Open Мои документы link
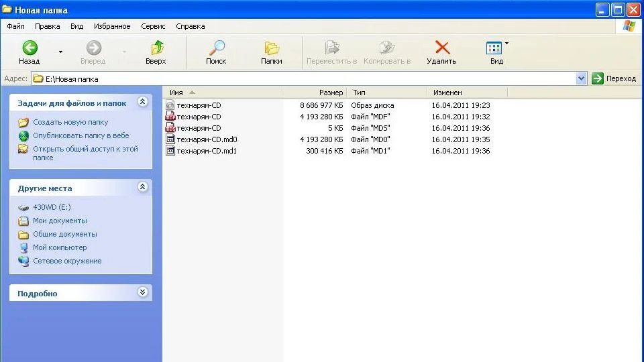The width and height of the screenshot is (644, 362). (x=60, y=221)
